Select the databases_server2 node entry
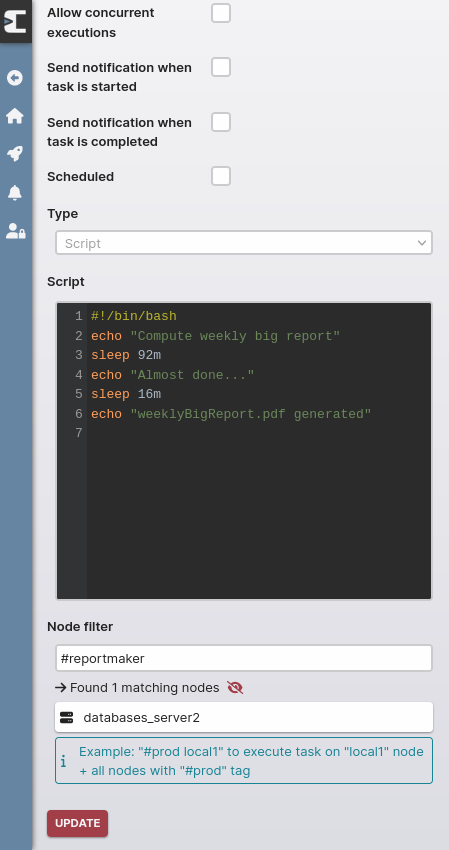Screen dimensions: 449x850 (x=244, y=717)
